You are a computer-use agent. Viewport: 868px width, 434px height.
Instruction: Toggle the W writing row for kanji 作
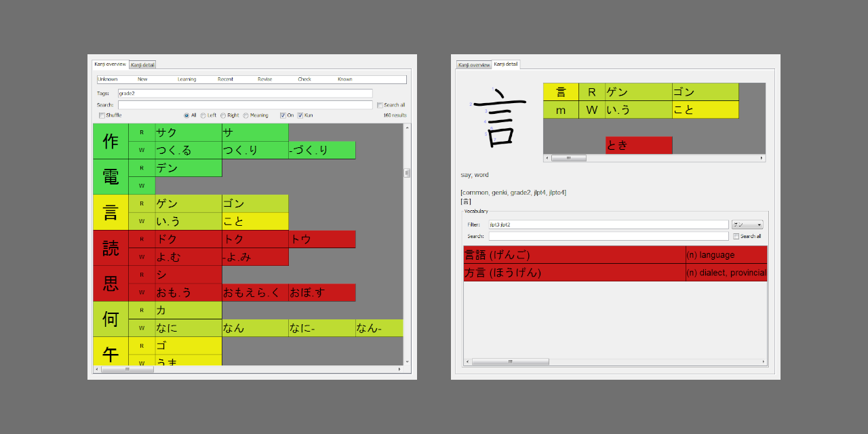tap(142, 150)
